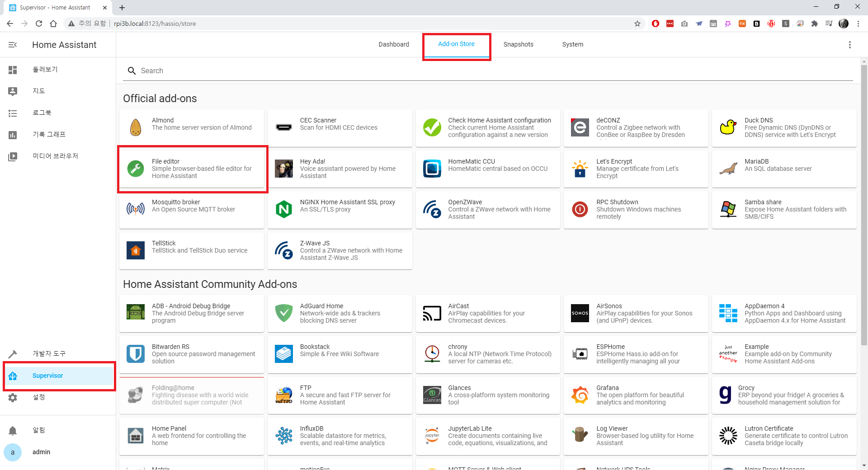868x470 pixels.
Task: Open the Lutron Certificate add-on card
Action: point(784,436)
